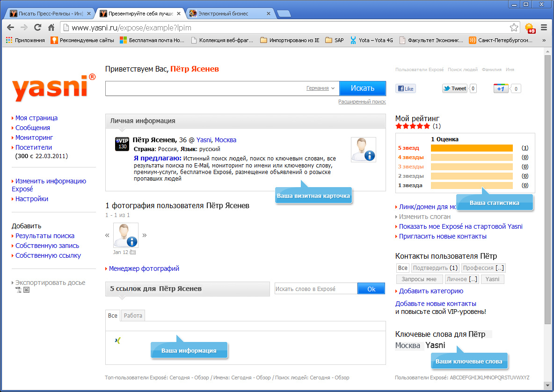The width and height of the screenshot is (554, 392).
Task: Go back with the browser back arrow
Action: click(11, 28)
